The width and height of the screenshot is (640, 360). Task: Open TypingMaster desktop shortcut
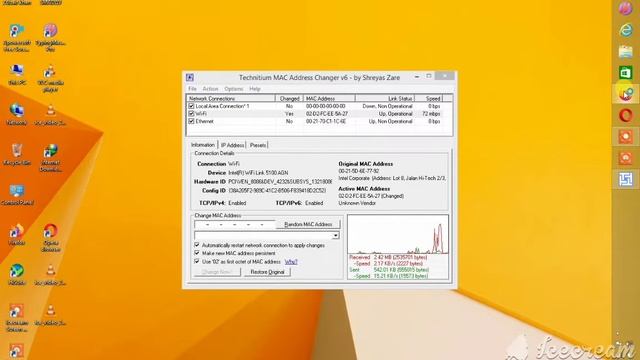click(50, 38)
